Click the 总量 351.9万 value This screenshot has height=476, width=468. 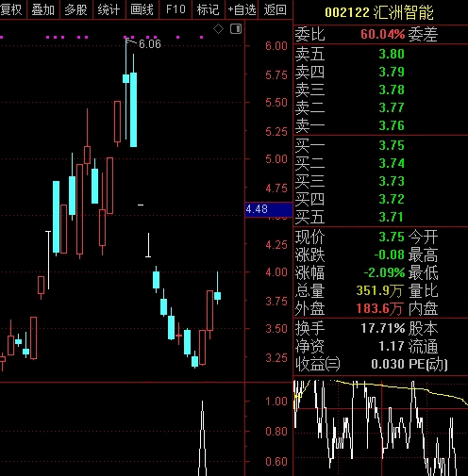pos(379,290)
